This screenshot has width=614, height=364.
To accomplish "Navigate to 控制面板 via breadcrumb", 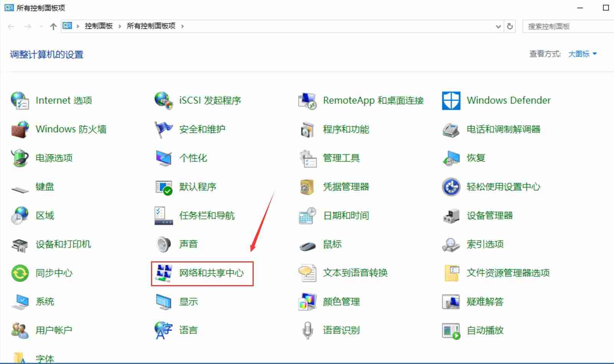I will pyautogui.click(x=98, y=26).
